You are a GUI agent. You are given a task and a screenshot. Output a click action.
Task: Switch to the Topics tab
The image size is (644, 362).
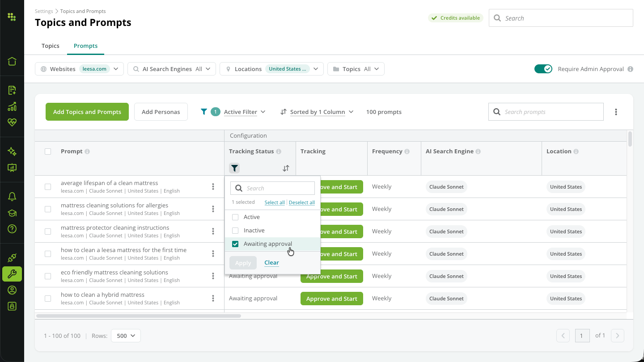click(x=51, y=46)
